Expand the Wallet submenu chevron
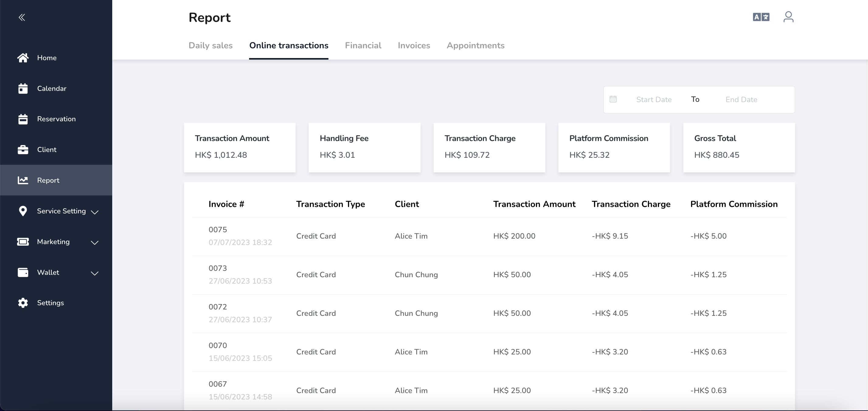Viewport: 868px width, 411px height. coord(95,273)
